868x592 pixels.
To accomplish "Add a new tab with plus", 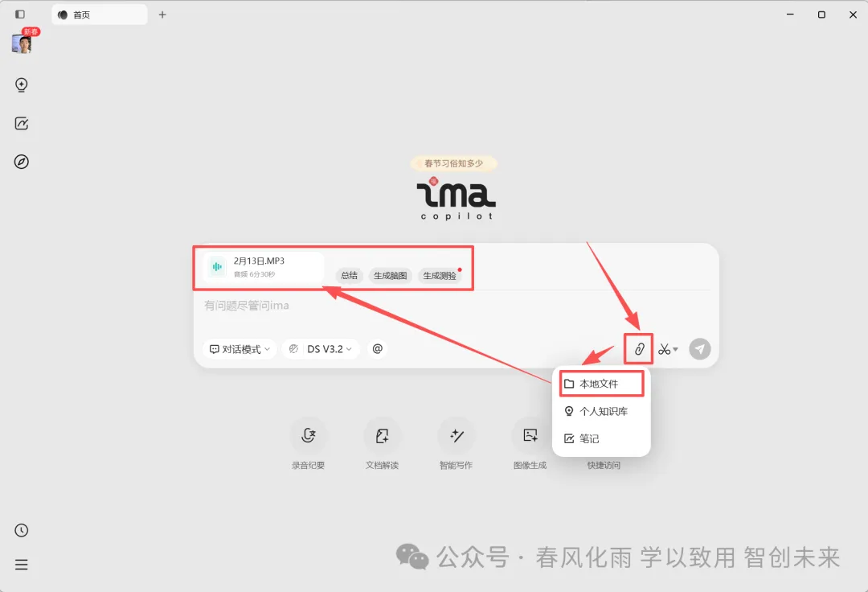I will coord(162,15).
